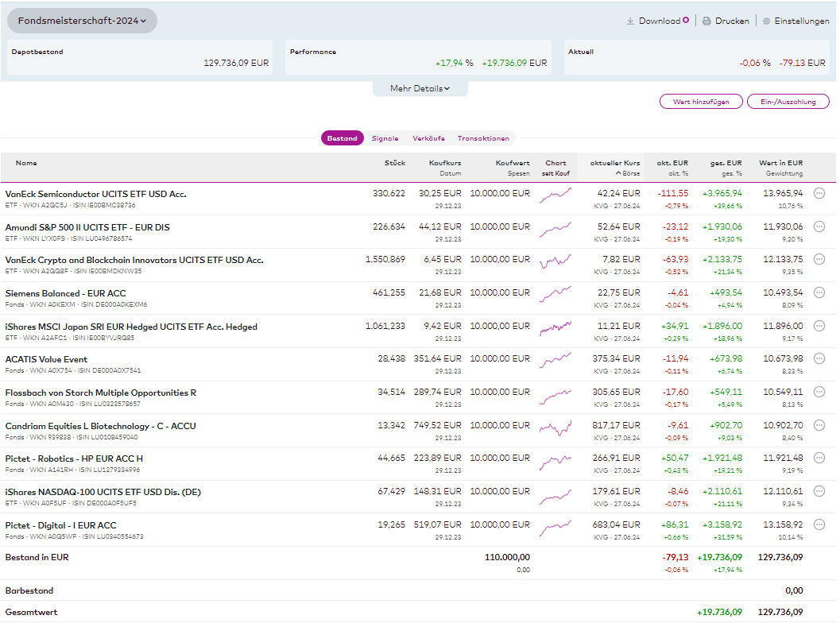Switch to the Verkäufe tab
Screen dimensions: 840x623
428,138
